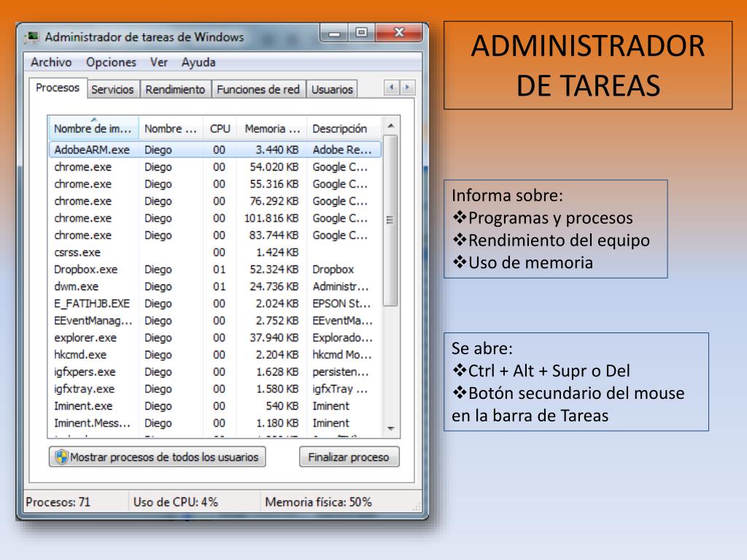747x560 pixels.
Task: Select the E_FATIHJB.EXE process
Action: 215,304
